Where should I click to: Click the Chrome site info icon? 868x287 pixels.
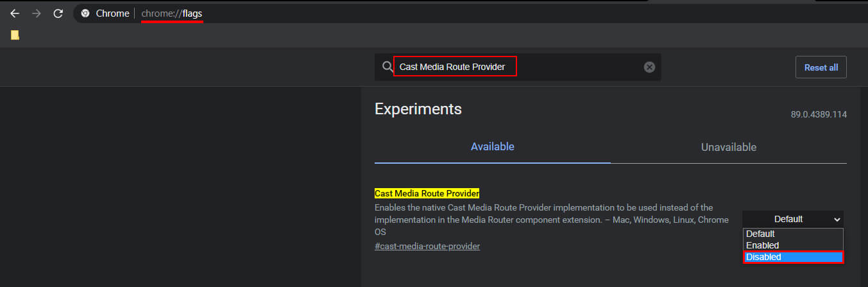click(85, 13)
